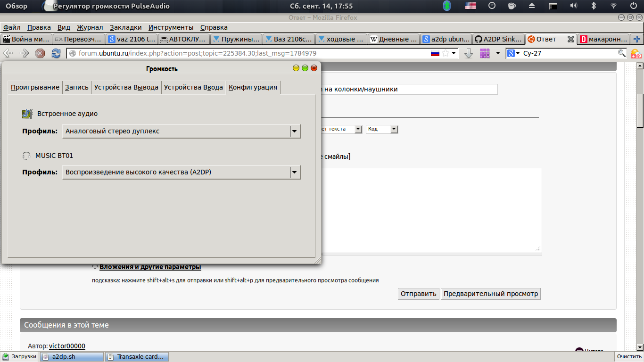This screenshot has height=362, width=644.
Task: Expand the Встроенное аудио profile dropdown
Action: 295,132
